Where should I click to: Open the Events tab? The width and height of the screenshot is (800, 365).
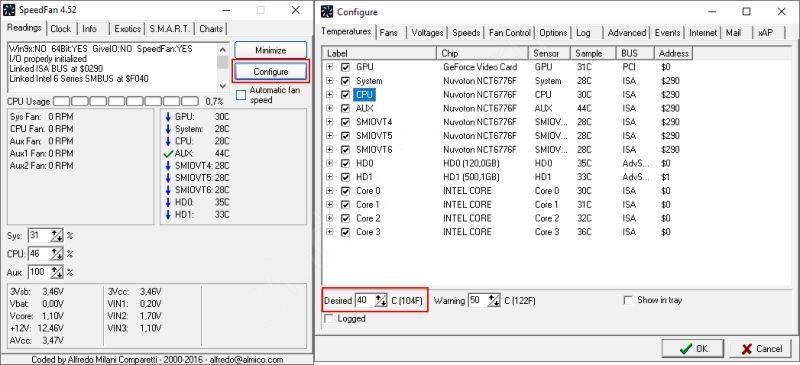667,33
